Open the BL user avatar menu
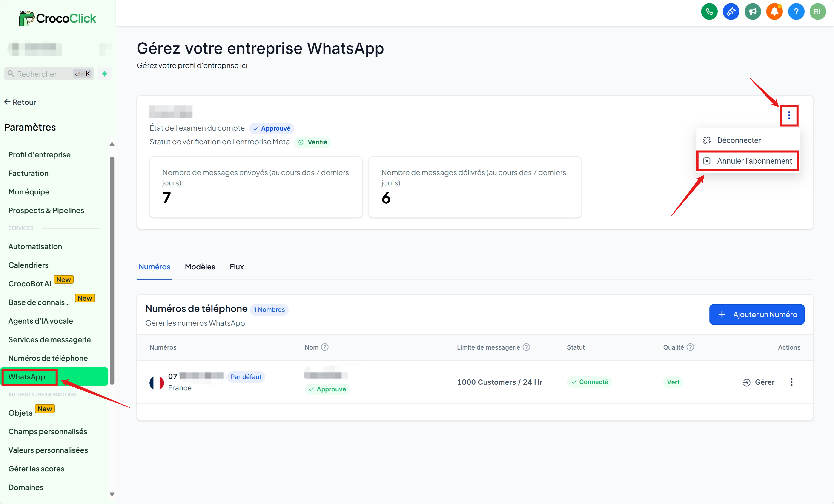The width and height of the screenshot is (834, 504). pos(818,12)
